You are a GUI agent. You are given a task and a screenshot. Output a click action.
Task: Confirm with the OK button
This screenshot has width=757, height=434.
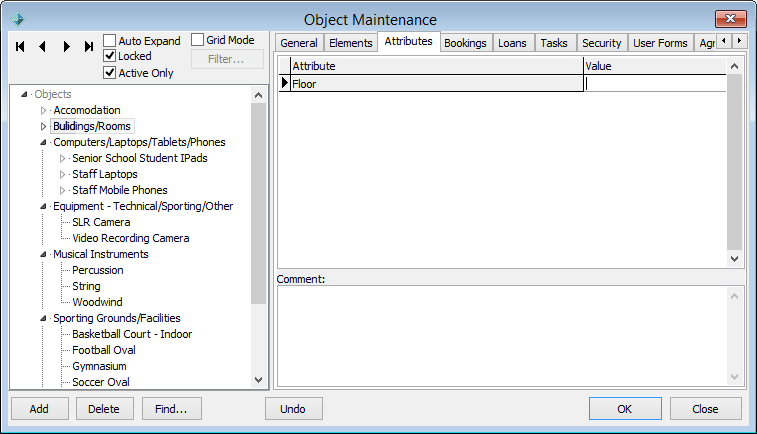point(625,409)
